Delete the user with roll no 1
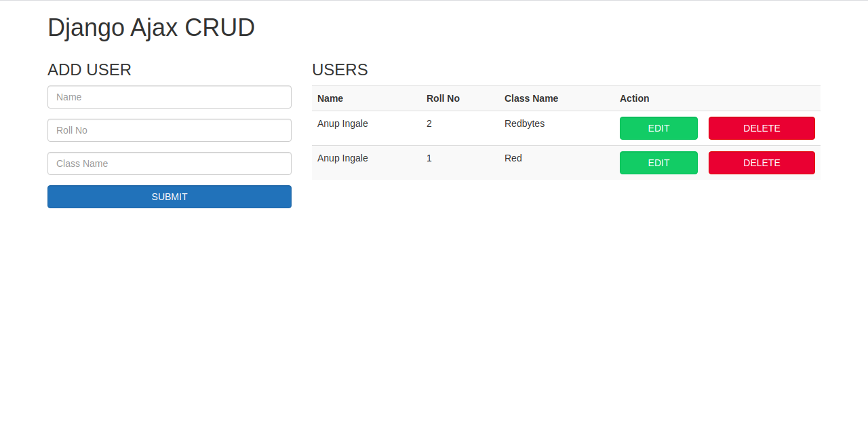The width and height of the screenshot is (868, 426). click(761, 163)
